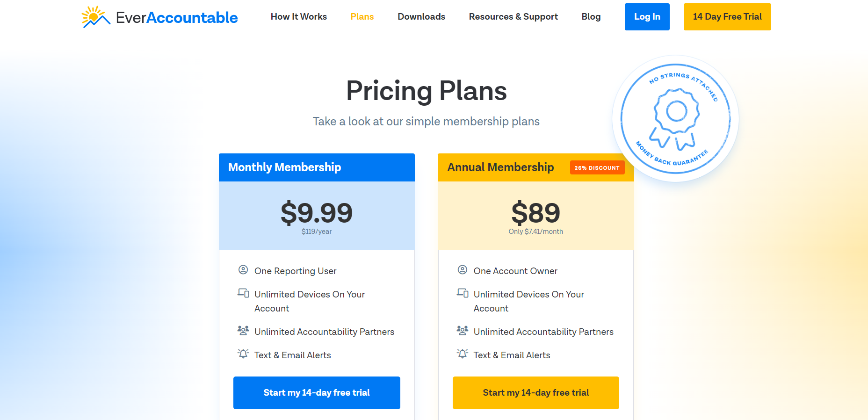Open the Downloads section
Screen dimensions: 868x420
click(421, 16)
